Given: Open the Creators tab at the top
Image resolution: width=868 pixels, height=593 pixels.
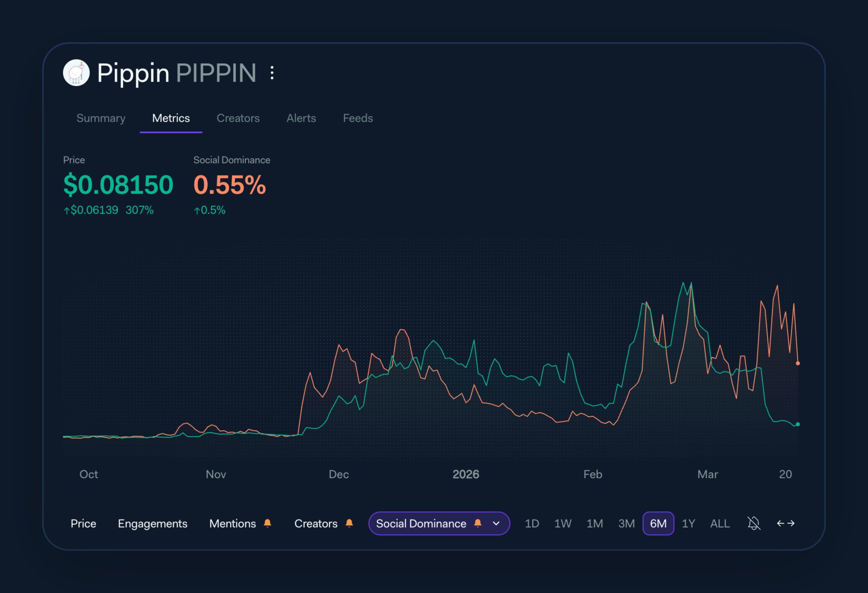Looking at the screenshot, I should (x=238, y=118).
